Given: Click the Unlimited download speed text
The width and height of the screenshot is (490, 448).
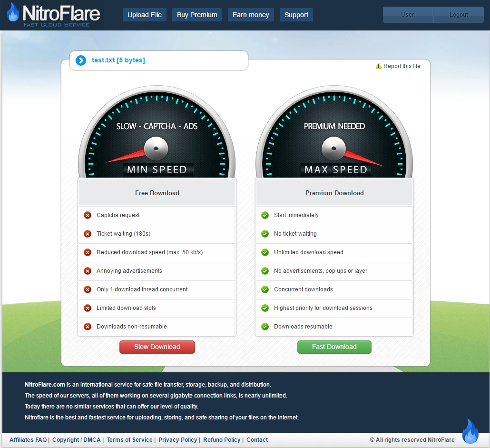Looking at the screenshot, I should (309, 252).
